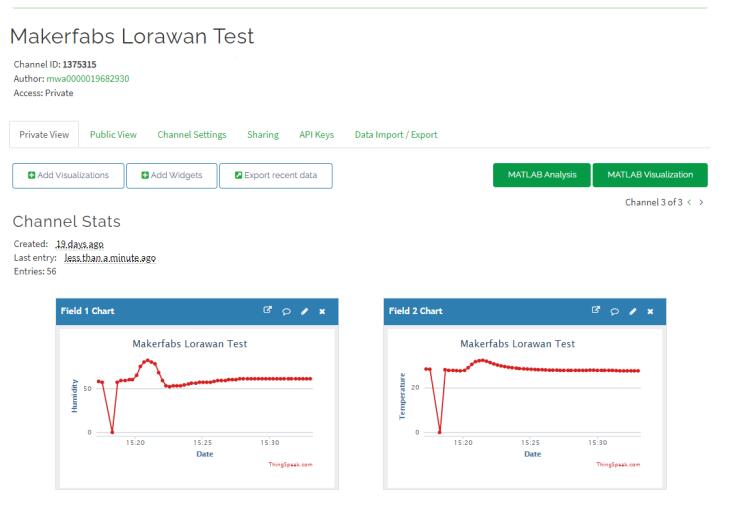Go to previous channel arrow
This screenshot has height=509, width=743.
(x=689, y=202)
